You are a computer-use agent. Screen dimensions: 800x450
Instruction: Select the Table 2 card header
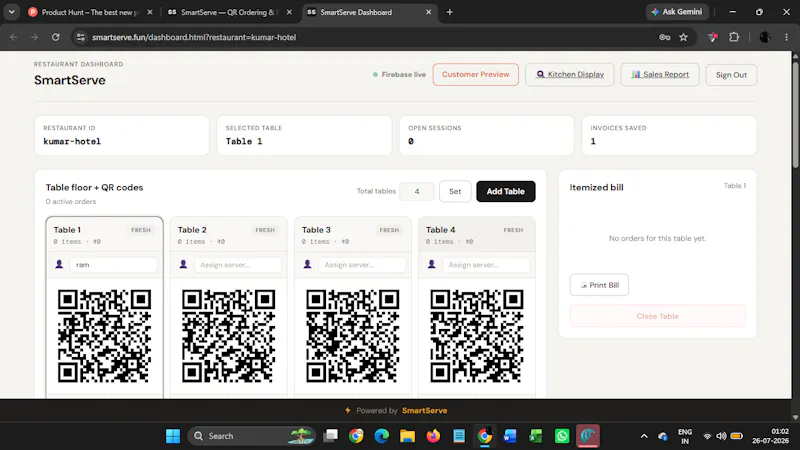click(x=229, y=235)
